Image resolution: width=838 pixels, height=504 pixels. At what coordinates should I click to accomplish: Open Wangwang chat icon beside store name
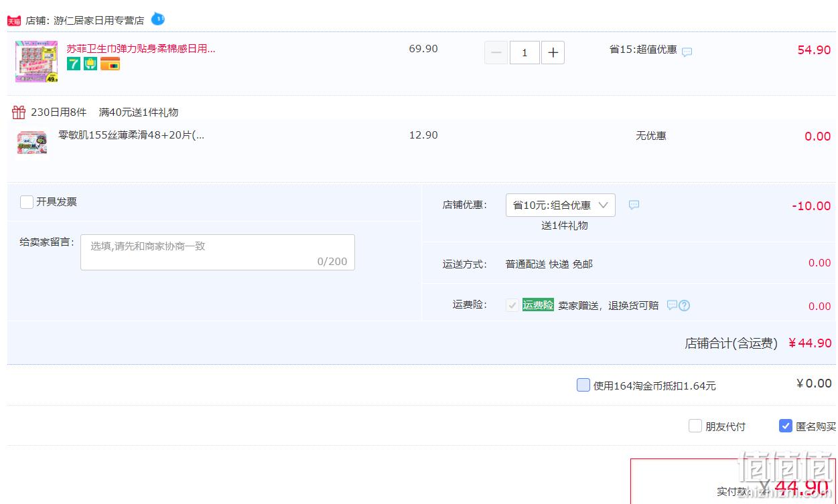pos(157,19)
